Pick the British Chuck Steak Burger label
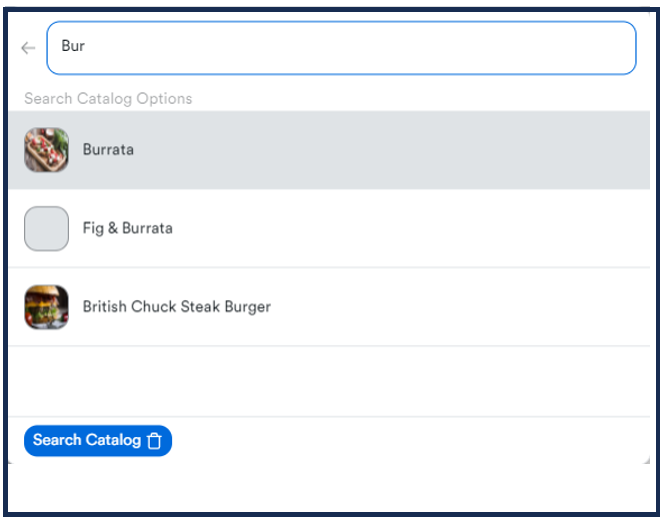Viewport: 662px width, 517px height. 176,307
